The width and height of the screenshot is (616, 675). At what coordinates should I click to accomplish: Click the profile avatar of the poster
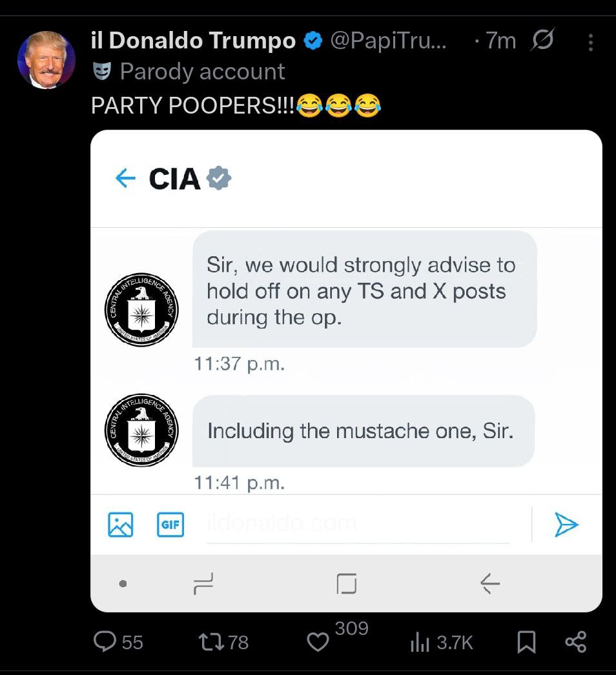coord(46,60)
